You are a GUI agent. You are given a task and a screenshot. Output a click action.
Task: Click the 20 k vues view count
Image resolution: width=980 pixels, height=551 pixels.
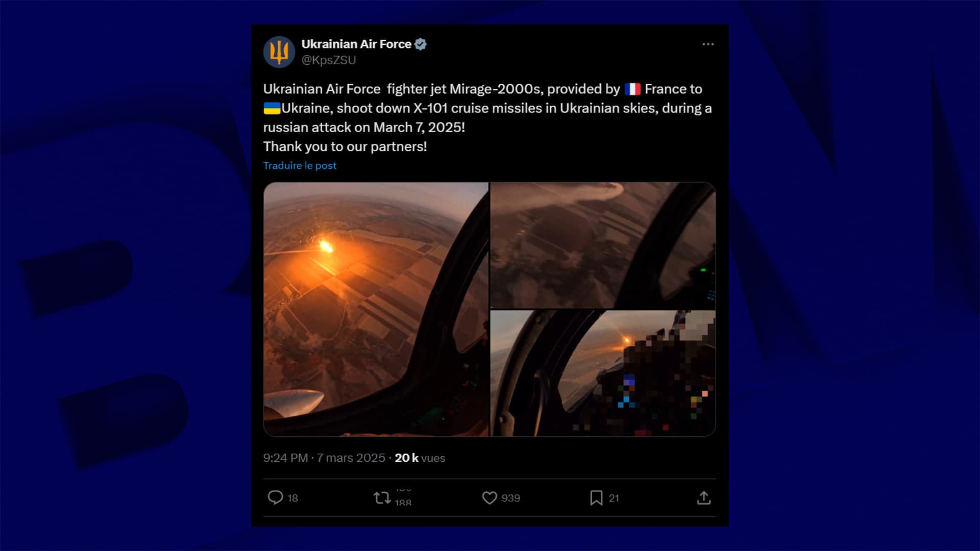pos(420,458)
